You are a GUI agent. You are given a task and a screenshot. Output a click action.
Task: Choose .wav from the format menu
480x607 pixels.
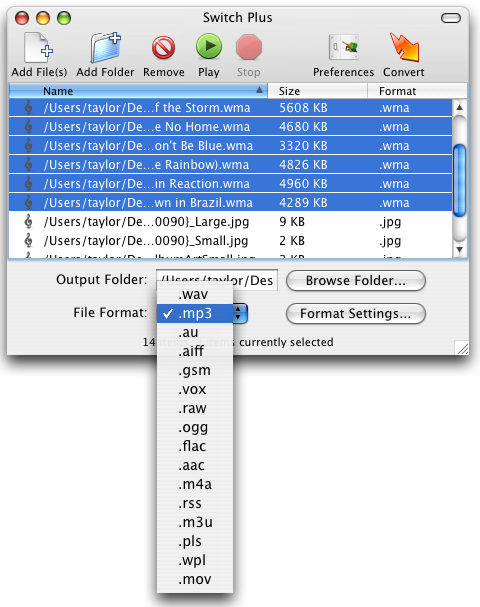195,294
